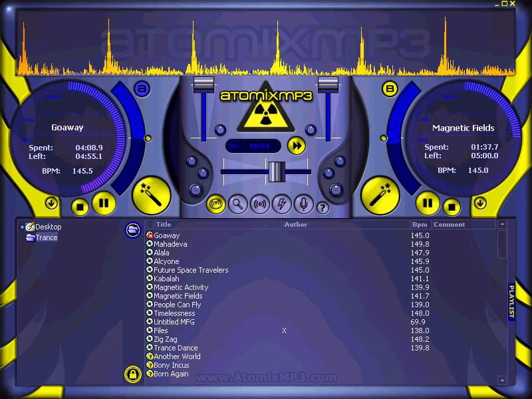The height and width of the screenshot is (399, 532).
Task: Click the blue 'a' deck badge
Action: [x=142, y=89]
